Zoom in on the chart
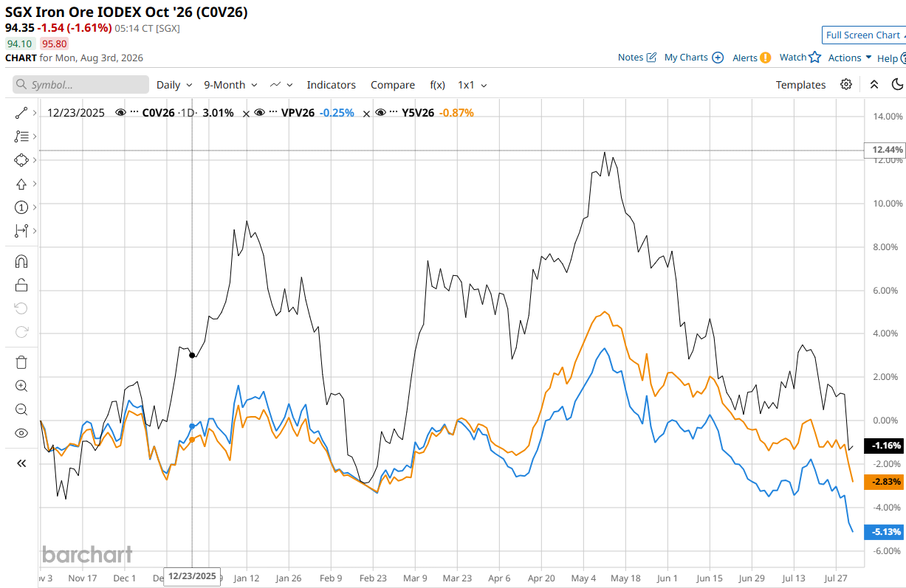This screenshot has height=588, width=906. (21, 386)
